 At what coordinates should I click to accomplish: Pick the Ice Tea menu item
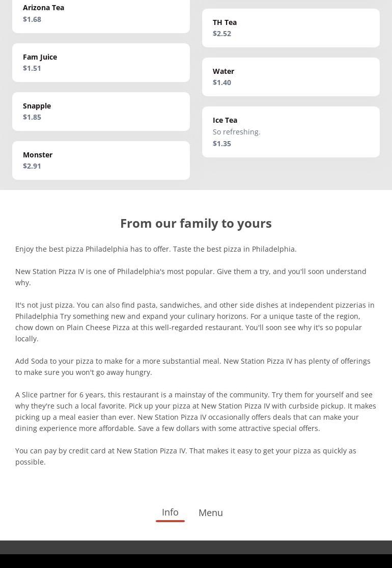(291, 132)
